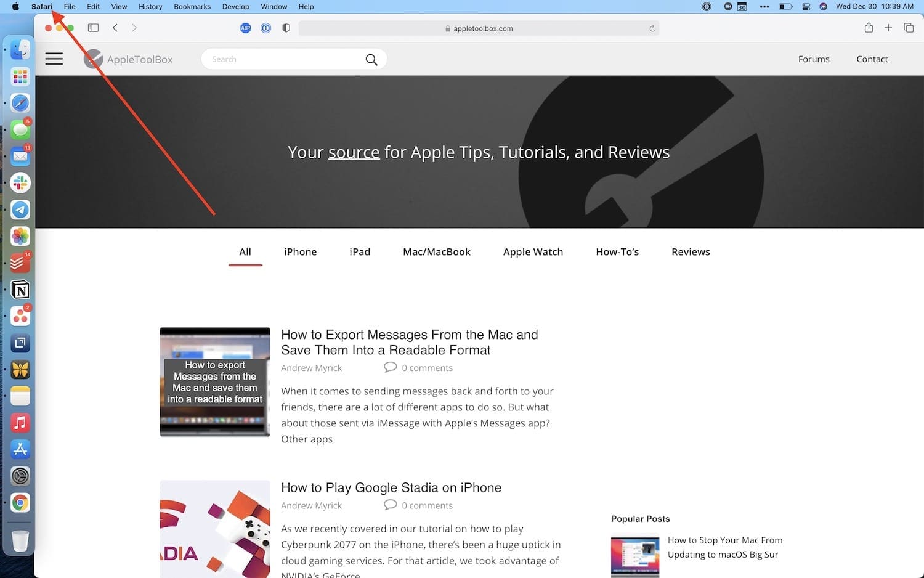The height and width of the screenshot is (578, 924).
Task: Open 1Password in the menu bar
Action: coord(707,7)
